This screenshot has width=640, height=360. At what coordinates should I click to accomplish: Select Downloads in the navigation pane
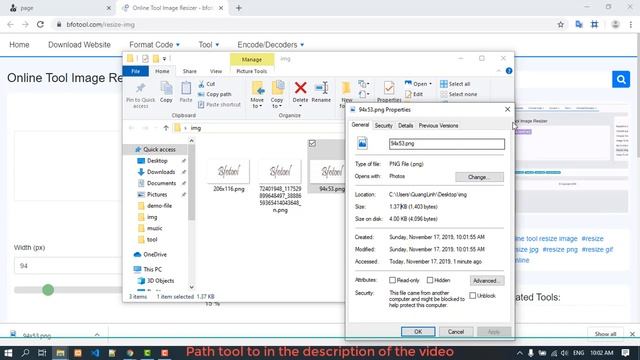pyautogui.click(x=161, y=172)
